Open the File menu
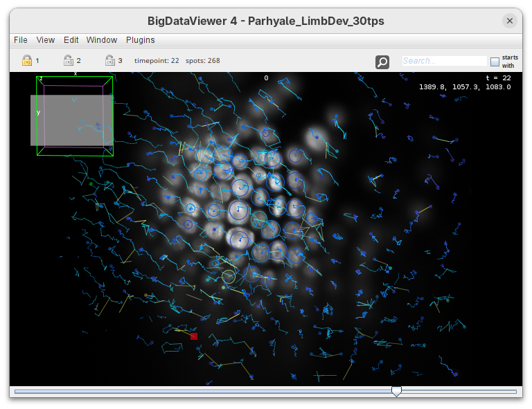The image size is (532, 409). pyautogui.click(x=21, y=40)
